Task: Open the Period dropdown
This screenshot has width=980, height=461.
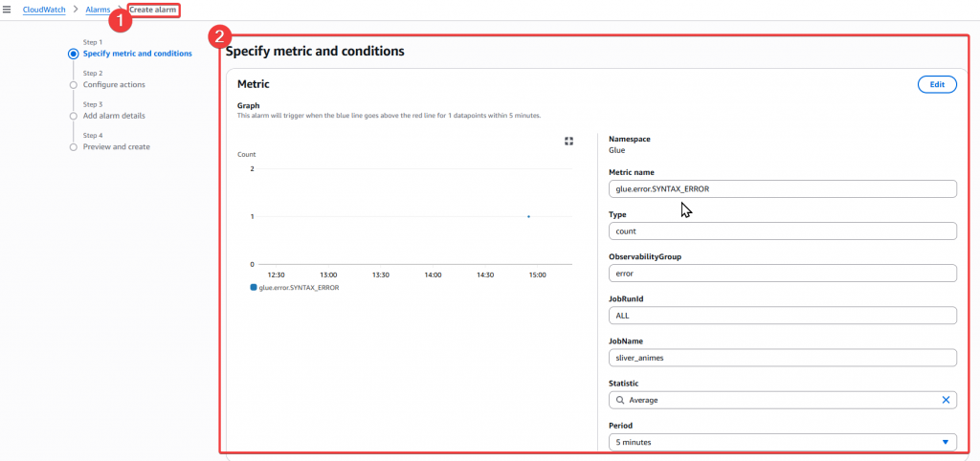Action: click(x=783, y=442)
